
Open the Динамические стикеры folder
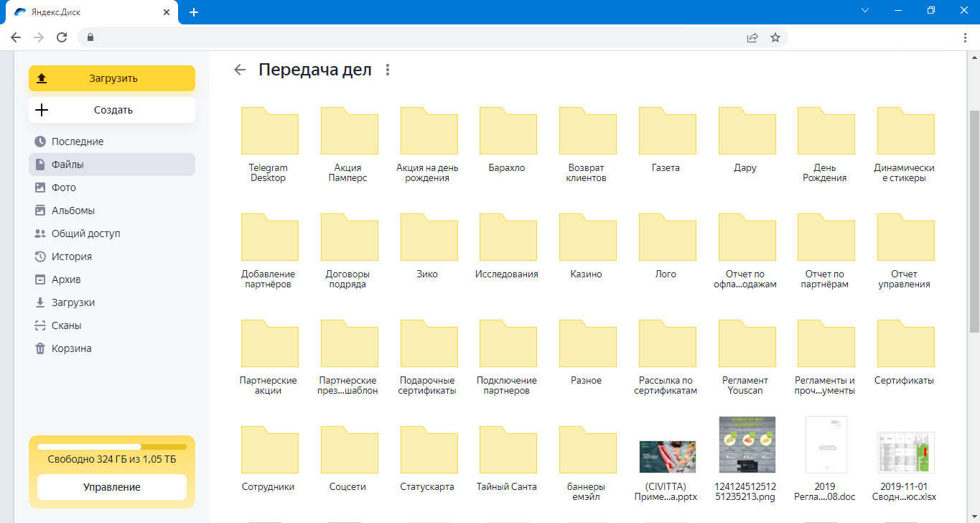(905, 131)
